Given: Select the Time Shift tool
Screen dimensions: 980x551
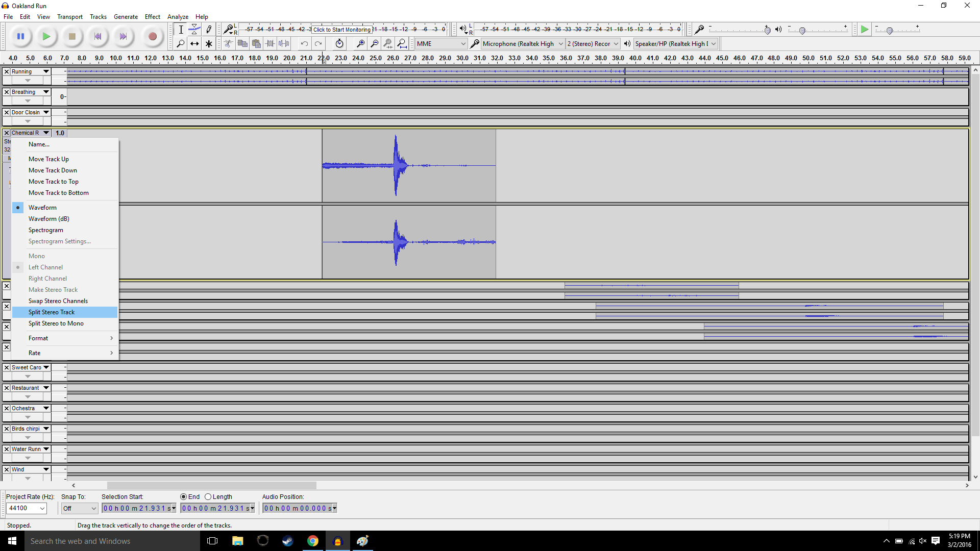Looking at the screenshot, I should pos(194,43).
